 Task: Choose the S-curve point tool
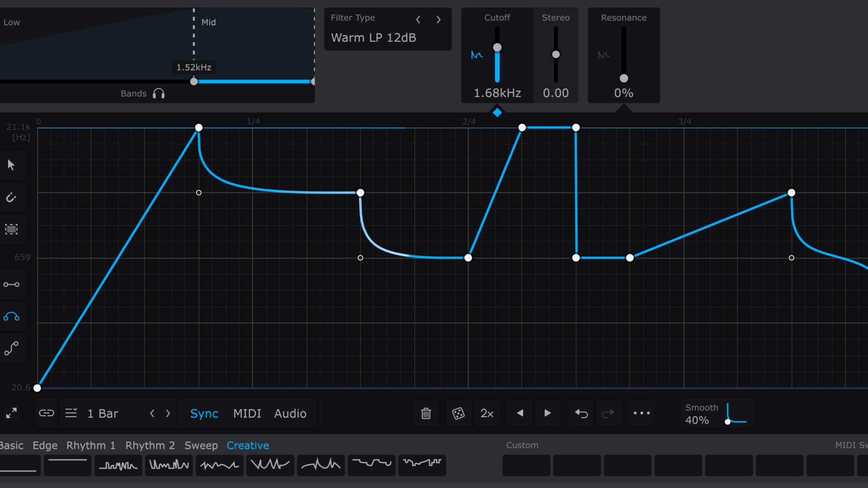11,348
